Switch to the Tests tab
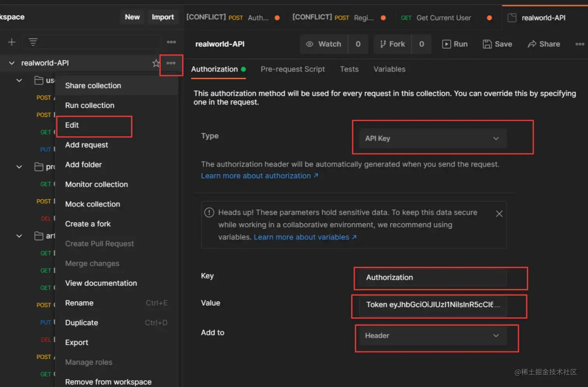The width and height of the screenshot is (588, 387). click(349, 69)
